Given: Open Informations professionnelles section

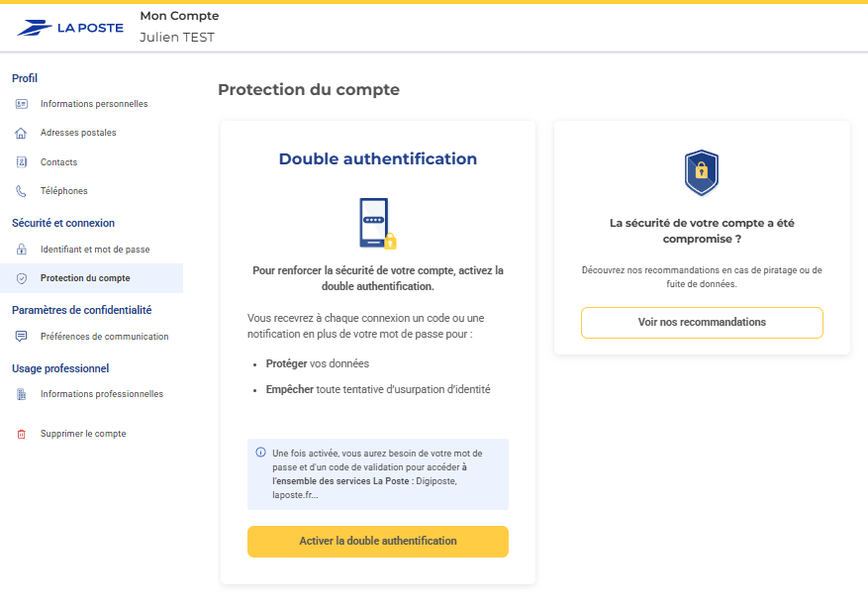Looking at the screenshot, I should (x=101, y=394).
